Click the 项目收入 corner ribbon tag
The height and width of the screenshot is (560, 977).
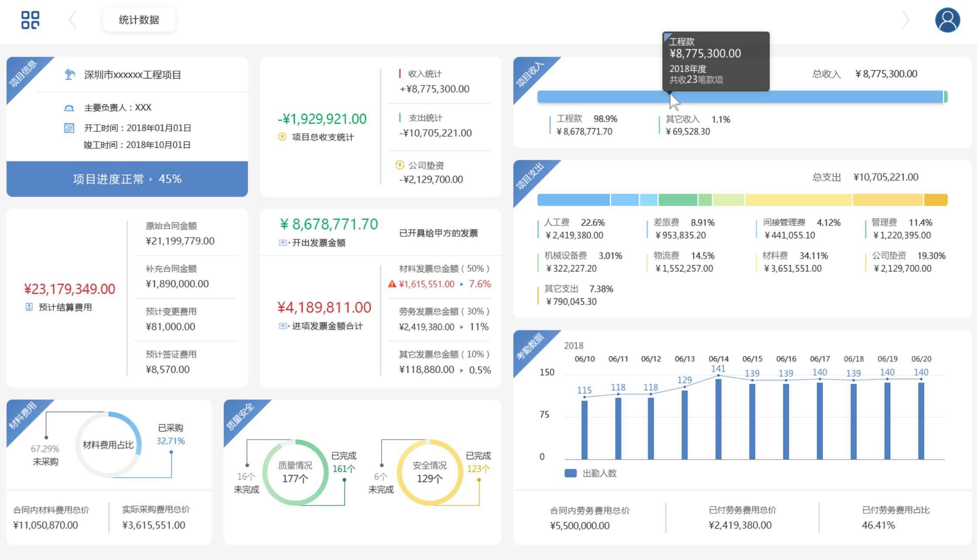530,74
